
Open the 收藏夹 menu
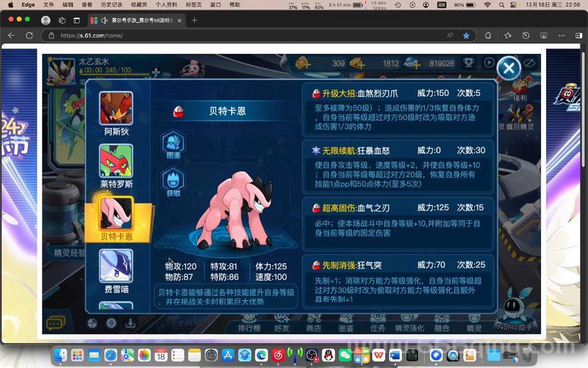139,4
